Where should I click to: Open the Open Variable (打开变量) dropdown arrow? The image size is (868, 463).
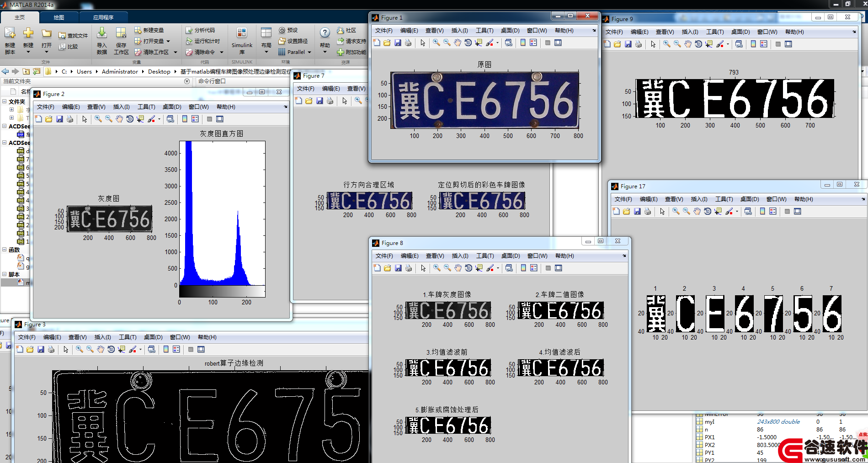pyautogui.click(x=168, y=41)
